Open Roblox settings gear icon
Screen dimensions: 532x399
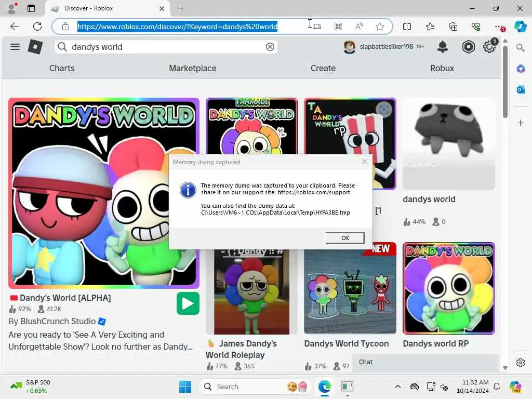pyautogui.click(x=489, y=46)
